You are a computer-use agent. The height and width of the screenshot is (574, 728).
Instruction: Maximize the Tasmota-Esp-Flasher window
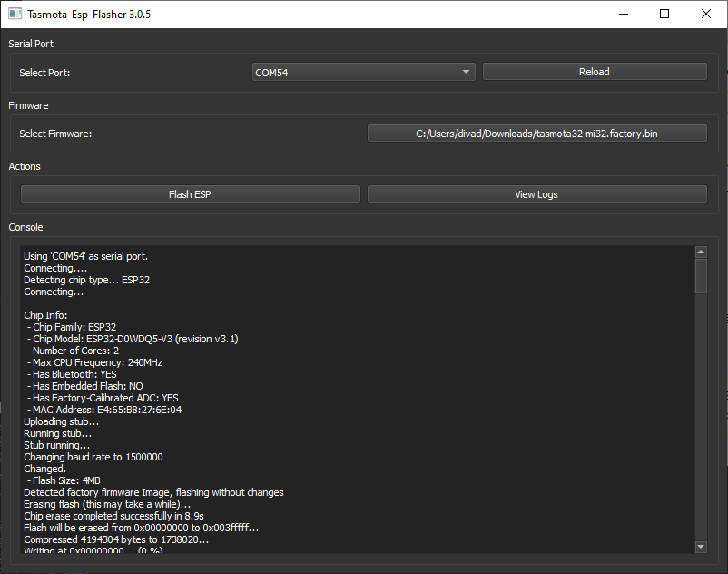tap(664, 14)
